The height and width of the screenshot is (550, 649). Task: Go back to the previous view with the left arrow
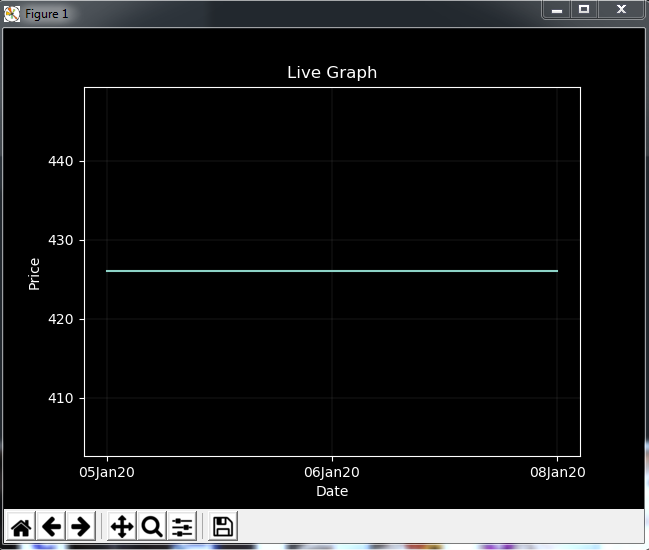pyautogui.click(x=51, y=526)
